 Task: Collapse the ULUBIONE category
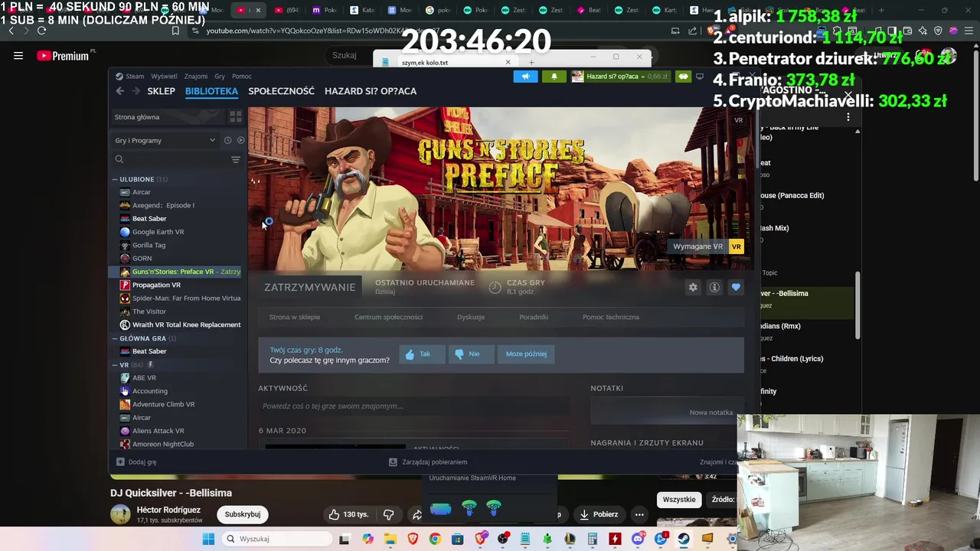click(115, 179)
